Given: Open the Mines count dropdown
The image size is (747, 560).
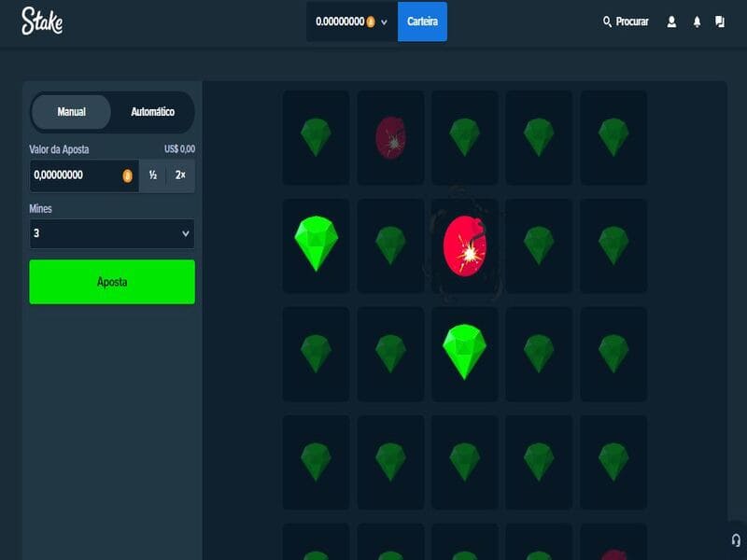Looking at the screenshot, I should (112, 233).
